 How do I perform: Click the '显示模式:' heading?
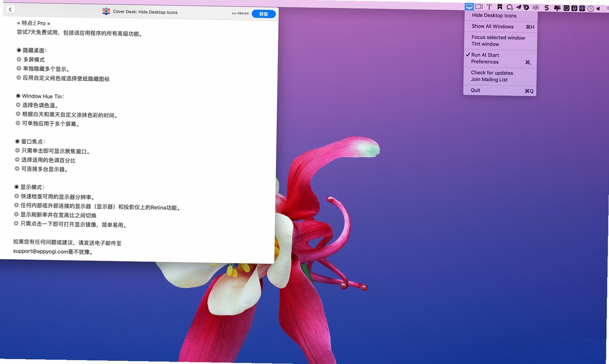click(29, 187)
